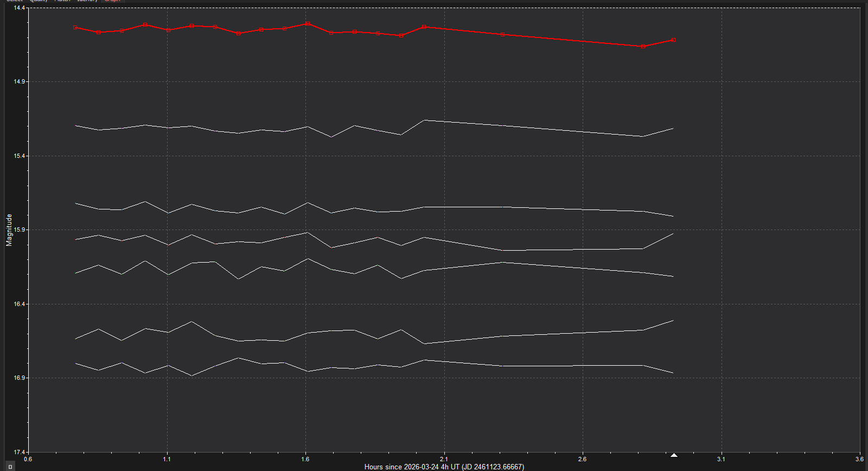Select the red square marker just before 2.1 hours
Viewport: 868px width, 471px height.
coord(424,27)
